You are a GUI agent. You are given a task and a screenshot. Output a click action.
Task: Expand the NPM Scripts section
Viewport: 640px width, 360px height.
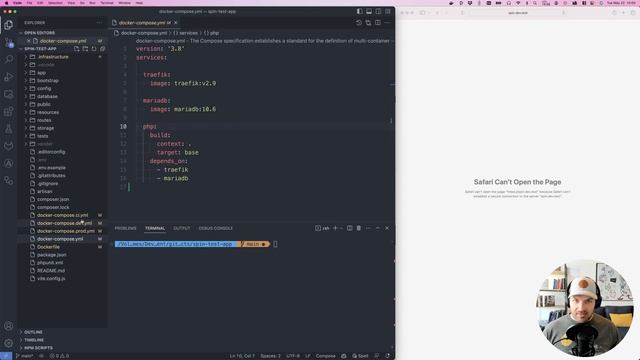(x=38, y=348)
